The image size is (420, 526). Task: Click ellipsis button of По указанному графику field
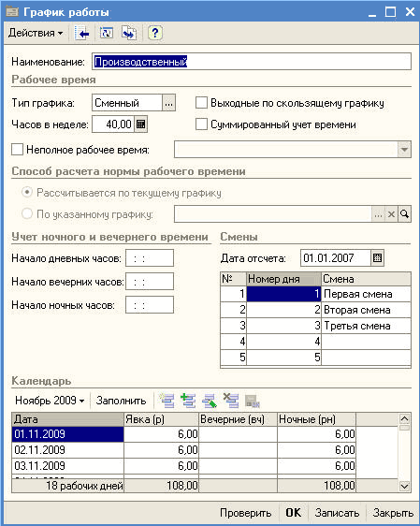point(378,214)
